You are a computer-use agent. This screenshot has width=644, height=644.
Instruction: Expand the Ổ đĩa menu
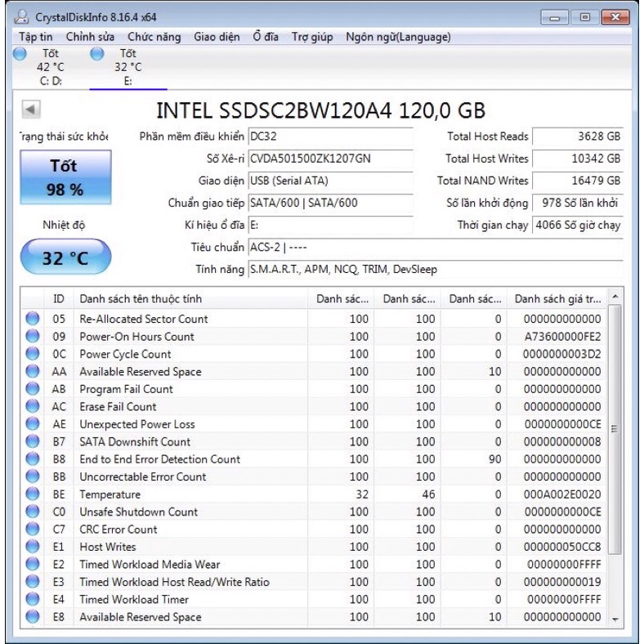coord(266,37)
